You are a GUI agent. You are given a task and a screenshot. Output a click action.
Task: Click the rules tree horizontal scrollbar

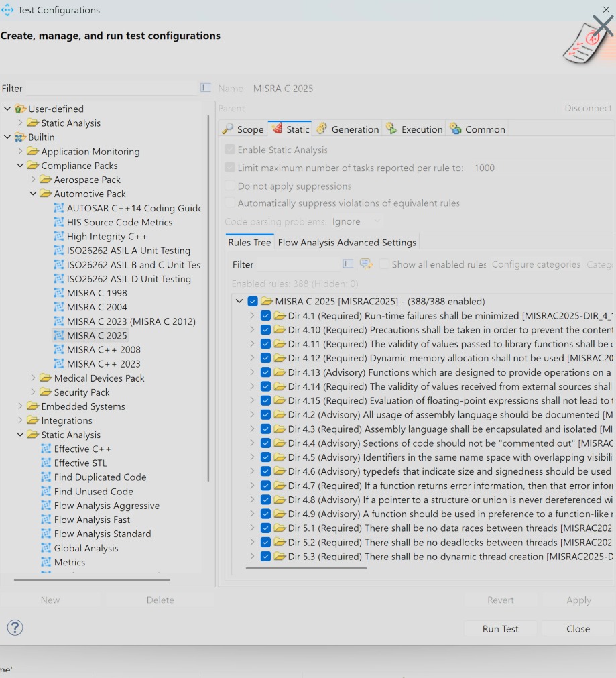(x=306, y=568)
